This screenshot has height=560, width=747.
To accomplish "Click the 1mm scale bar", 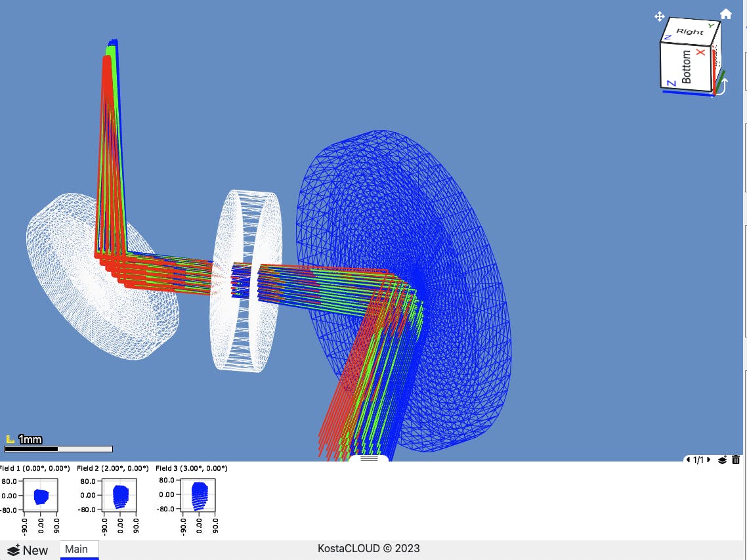I will pos(58,449).
